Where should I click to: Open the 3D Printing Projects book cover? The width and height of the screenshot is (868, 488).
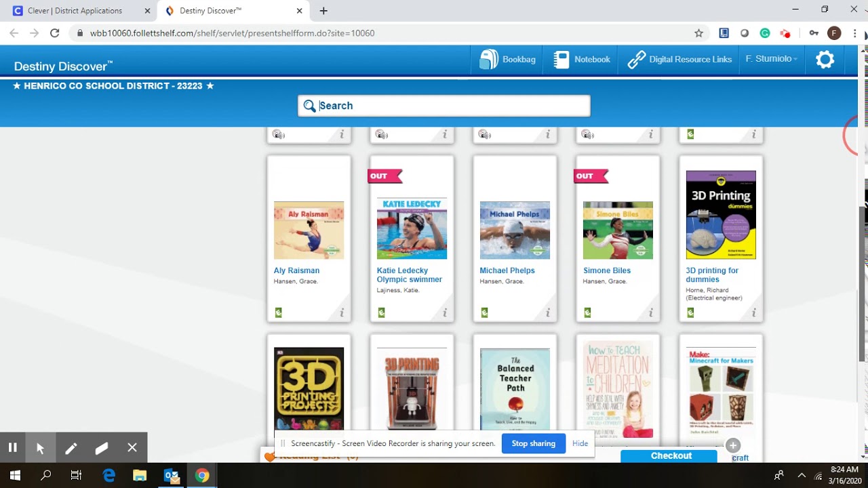coord(309,388)
